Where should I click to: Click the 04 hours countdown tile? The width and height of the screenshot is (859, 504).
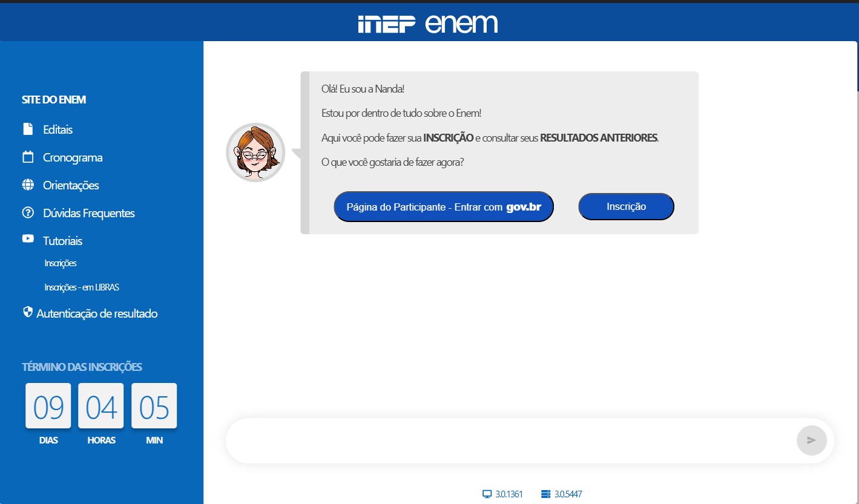tap(101, 405)
